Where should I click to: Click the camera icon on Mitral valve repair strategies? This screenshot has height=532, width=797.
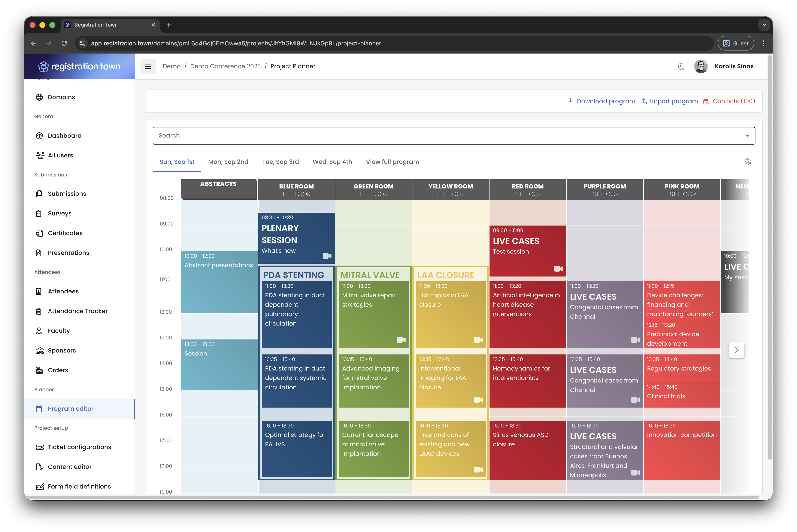(401, 340)
